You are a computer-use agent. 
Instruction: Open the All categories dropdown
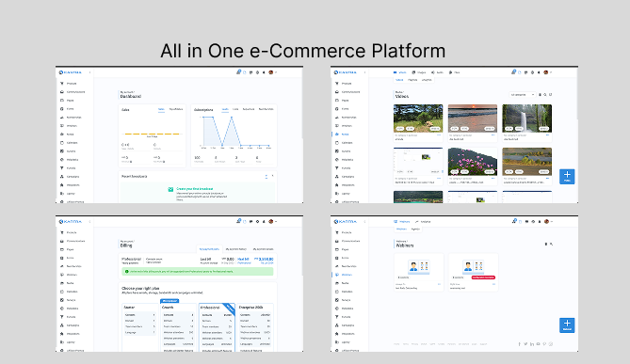coord(523,95)
